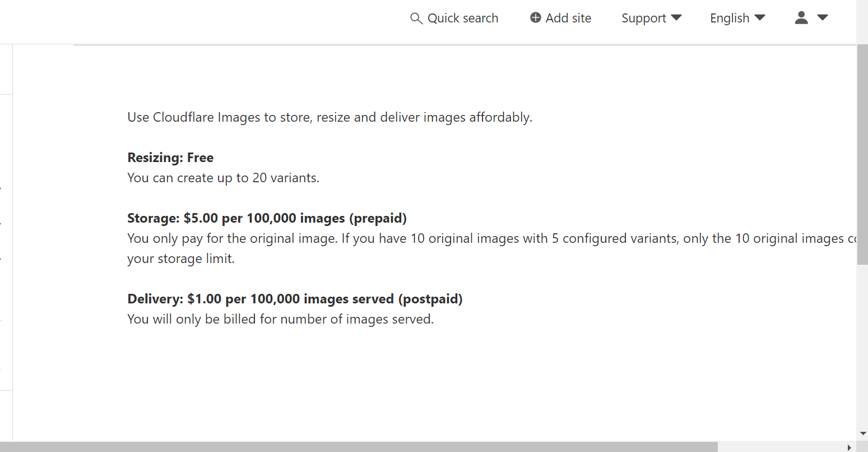Click the vertical scrollbar thumb
Image resolution: width=868 pixels, height=452 pixels.
point(862,154)
